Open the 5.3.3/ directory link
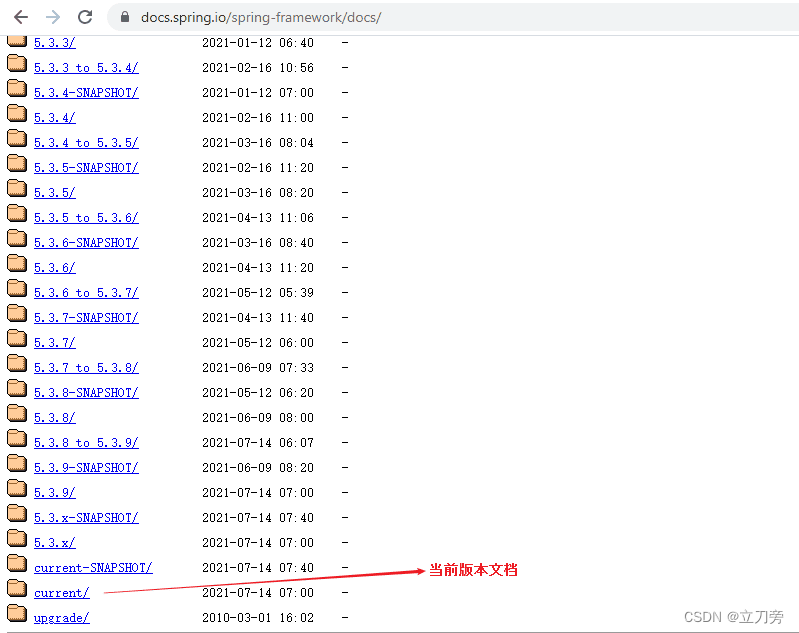The image size is (799, 633). click(55, 43)
